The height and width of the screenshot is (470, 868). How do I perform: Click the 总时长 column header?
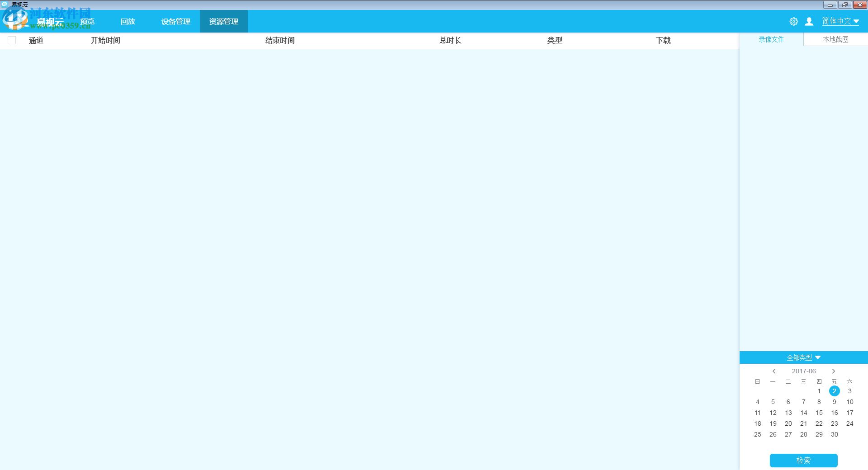[450, 40]
